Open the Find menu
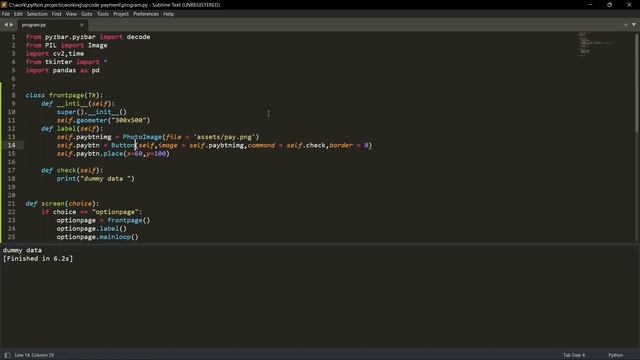This screenshot has height=360, width=640. click(x=56, y=14)
